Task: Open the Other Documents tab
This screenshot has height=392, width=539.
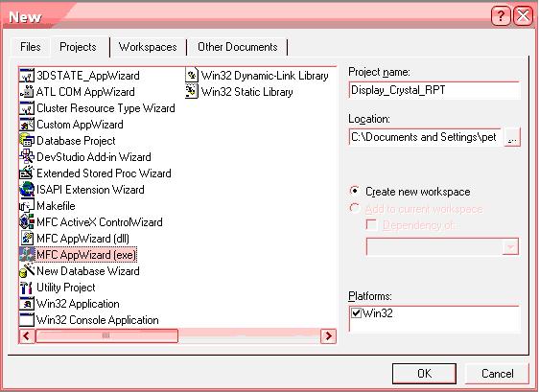Action: (x=238, y=47)
